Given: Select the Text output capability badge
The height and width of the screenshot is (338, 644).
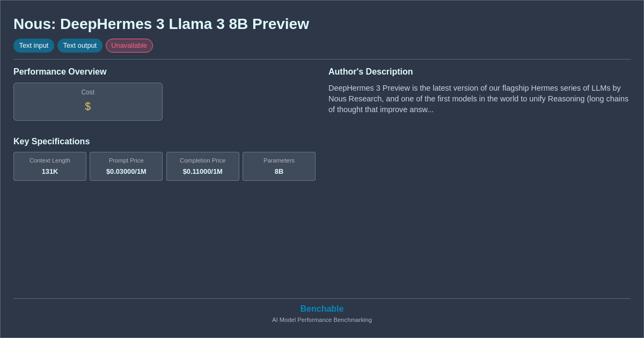Looking at the screenshot, I should click(79, 46).
